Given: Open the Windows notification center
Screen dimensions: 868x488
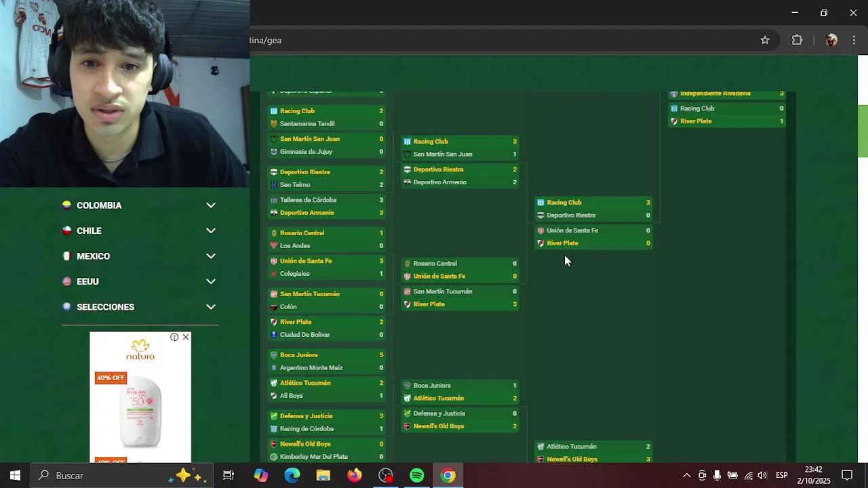Looking at the screenshot, I should (847, 476).
